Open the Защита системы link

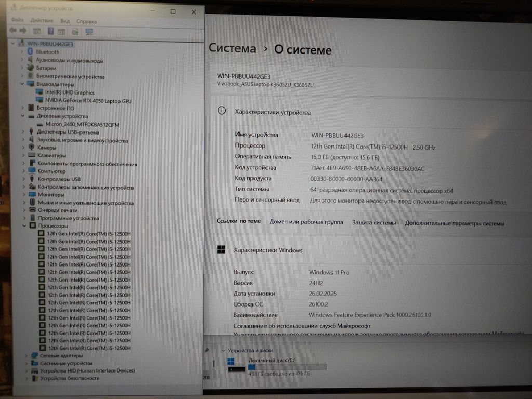coord(374,222)
